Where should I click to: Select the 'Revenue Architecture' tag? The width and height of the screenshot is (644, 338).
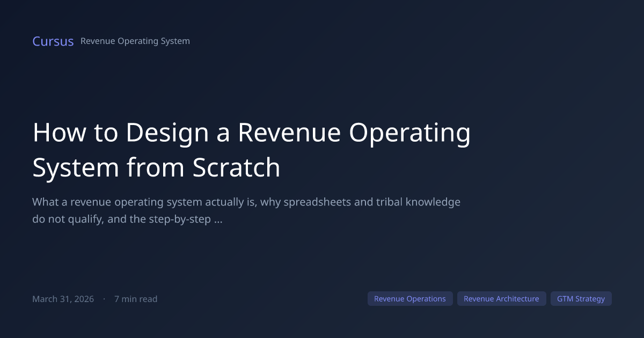click(x=501, y=299)
